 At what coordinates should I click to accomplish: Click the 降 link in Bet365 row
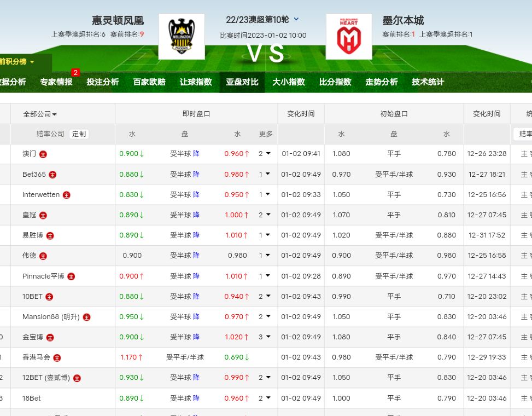[196, 175]
